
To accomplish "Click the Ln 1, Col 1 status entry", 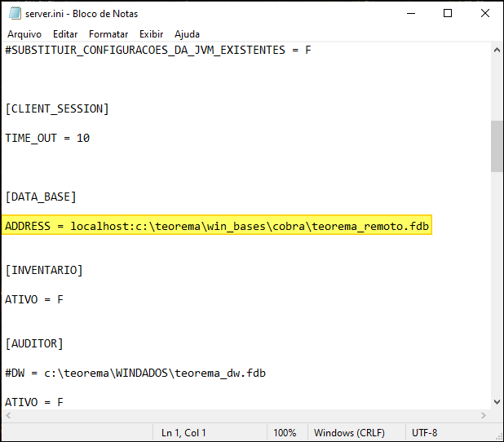I will 183,433.
